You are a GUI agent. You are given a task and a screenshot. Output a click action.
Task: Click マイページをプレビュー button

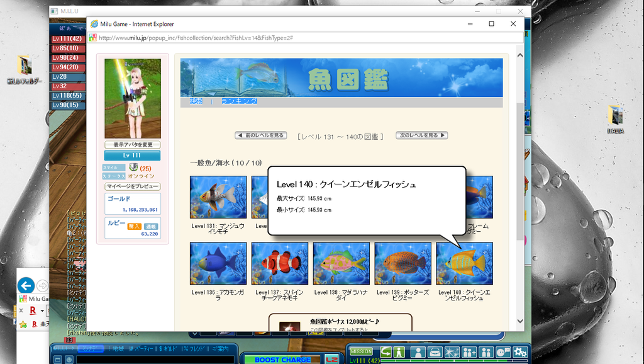pyautogui.click(x=133, y=187)
